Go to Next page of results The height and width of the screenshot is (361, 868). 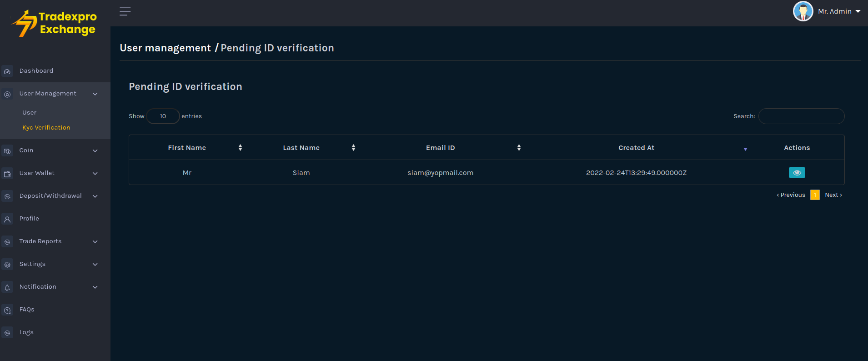point(833,195)
